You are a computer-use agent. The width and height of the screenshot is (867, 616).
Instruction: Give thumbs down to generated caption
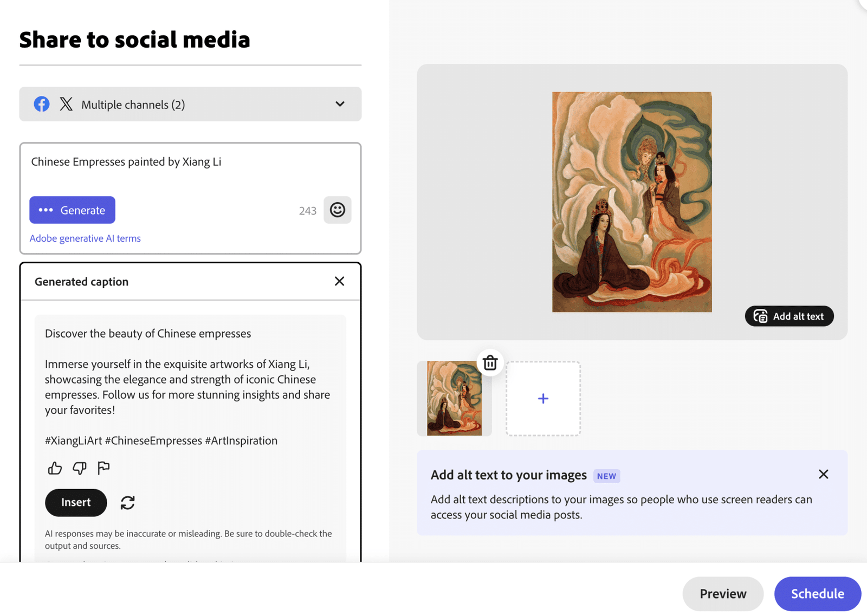[x=80, y=468]
